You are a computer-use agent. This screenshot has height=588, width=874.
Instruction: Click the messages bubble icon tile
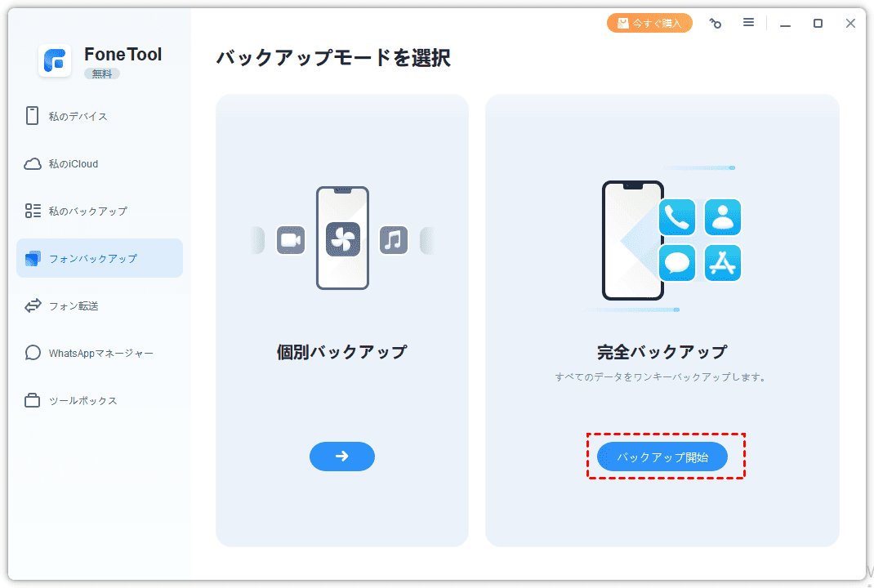click(x=677, y=262)
